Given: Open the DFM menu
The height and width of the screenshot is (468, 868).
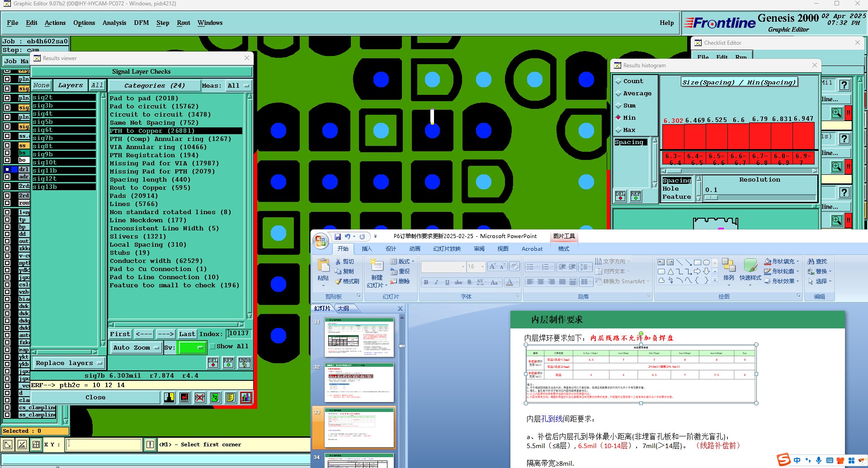Looking at the screenshot, I should pos(142,23).
